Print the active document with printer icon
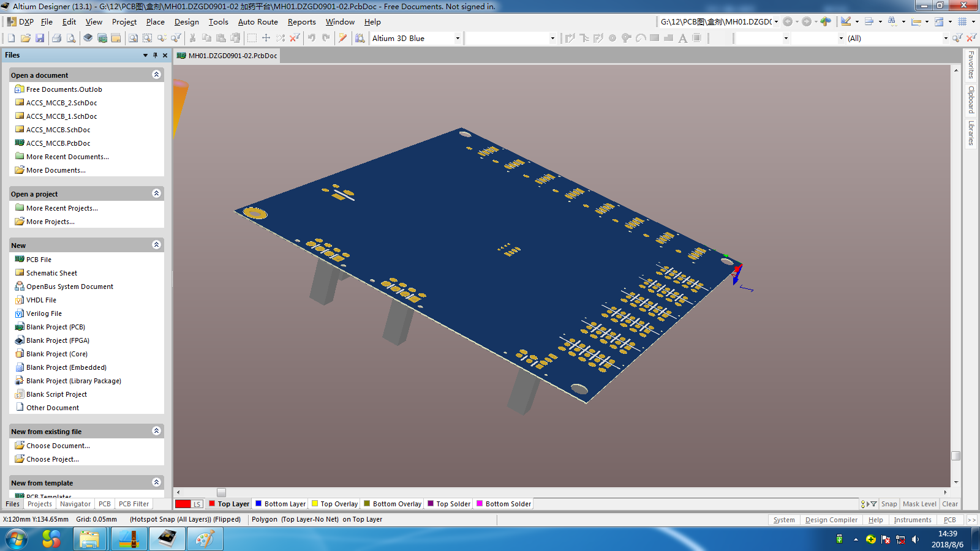This screenshot has width=980, height=551. [56, 38]
